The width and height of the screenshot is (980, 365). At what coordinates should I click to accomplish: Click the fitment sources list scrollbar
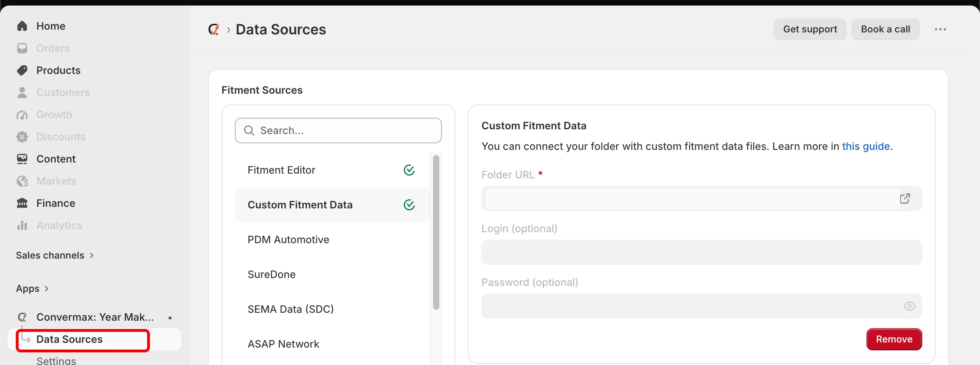tap(436, 233)
